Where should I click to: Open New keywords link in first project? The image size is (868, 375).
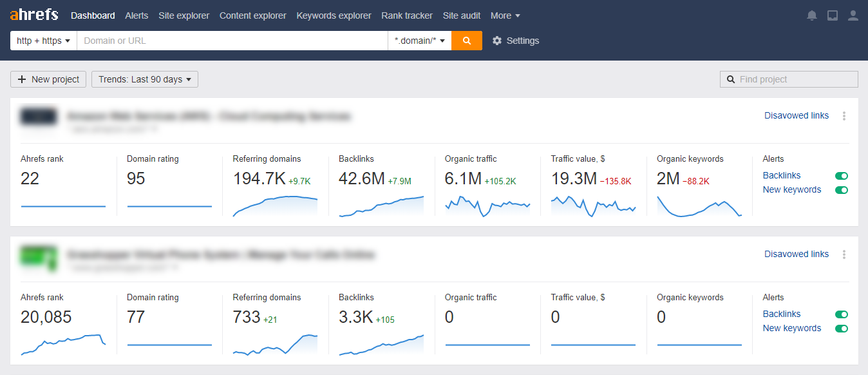pos(792,190)
